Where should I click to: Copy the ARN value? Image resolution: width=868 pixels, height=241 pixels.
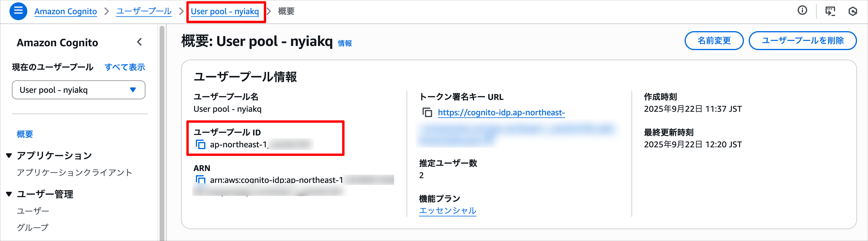[x=201, y=179]
